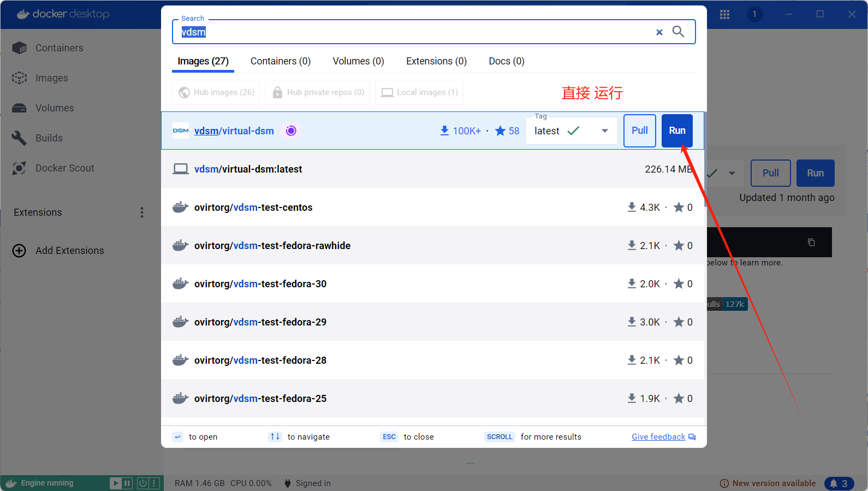Select the ovirtorg/vdsm-test-fedora-30 result
Screen dimensions: 868x491
point(432,283)
